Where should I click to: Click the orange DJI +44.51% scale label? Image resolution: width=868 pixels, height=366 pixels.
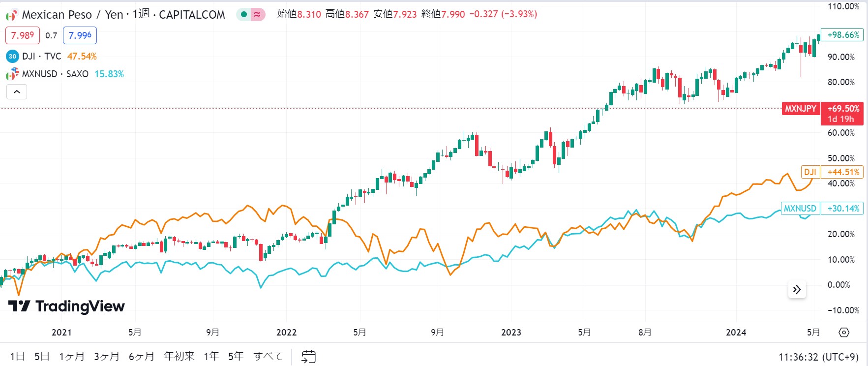coord(843,172)
